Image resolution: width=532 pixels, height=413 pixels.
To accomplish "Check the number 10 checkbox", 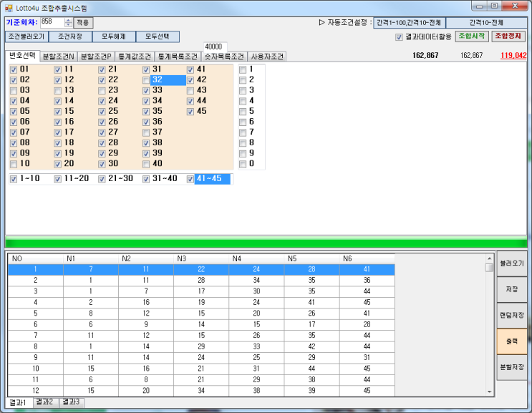I will pyautogui.click(x=14, y=165).
